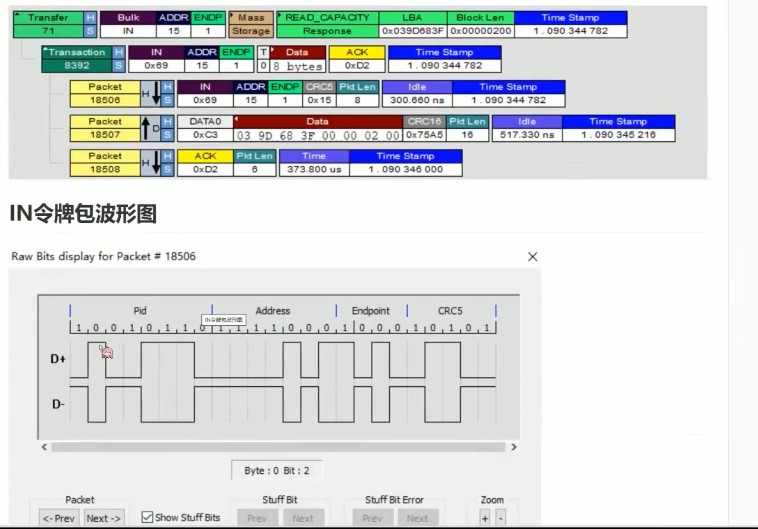Screen dimensions: 758x529
Task: Collapse the Transaction 8392 row
Action: (46, 52)
